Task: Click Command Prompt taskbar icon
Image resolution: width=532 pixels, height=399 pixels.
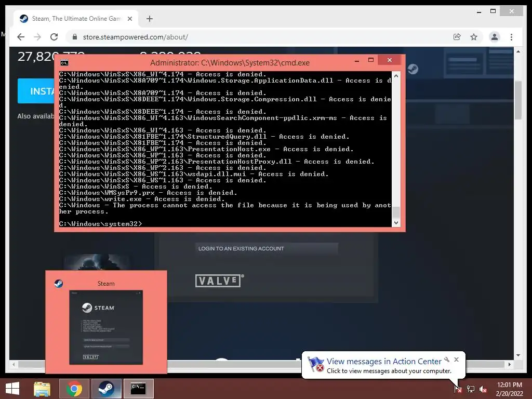Action: point(138,389)
